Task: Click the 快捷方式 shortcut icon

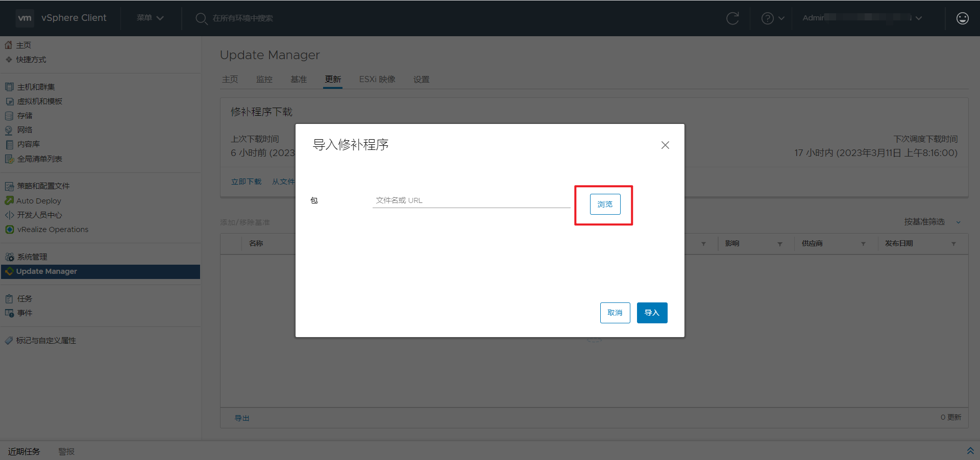Action: [x=9, y=60]
